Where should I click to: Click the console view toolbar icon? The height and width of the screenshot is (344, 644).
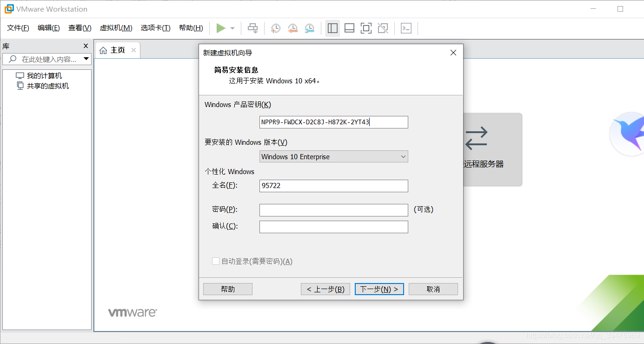(406, 28)
